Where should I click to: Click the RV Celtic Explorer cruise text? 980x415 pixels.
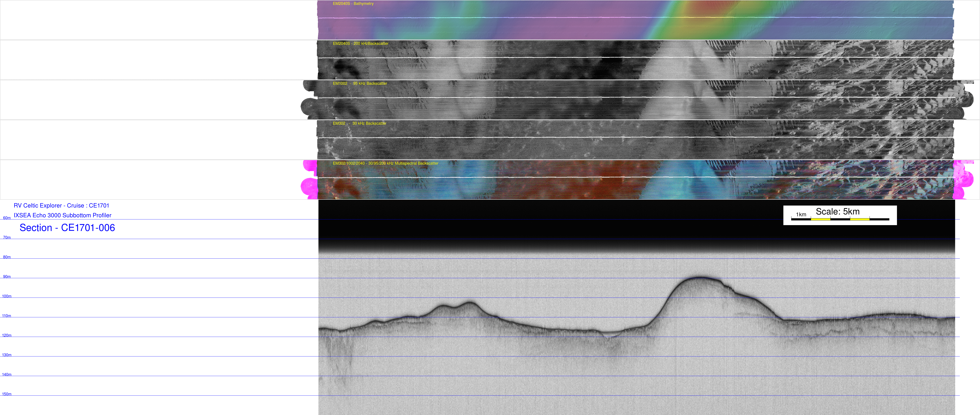click(x=61, y=206)
